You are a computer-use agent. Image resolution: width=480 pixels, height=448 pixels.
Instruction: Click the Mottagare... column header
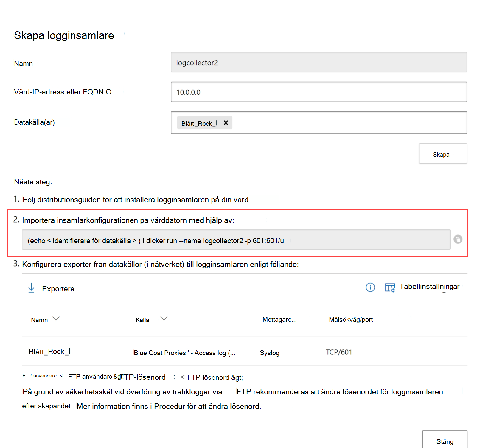(279, 320)
